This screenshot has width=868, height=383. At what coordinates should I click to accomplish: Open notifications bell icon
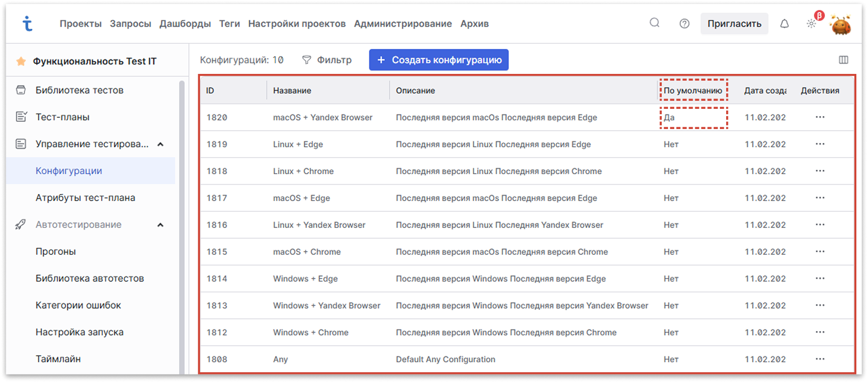point(784,24)
